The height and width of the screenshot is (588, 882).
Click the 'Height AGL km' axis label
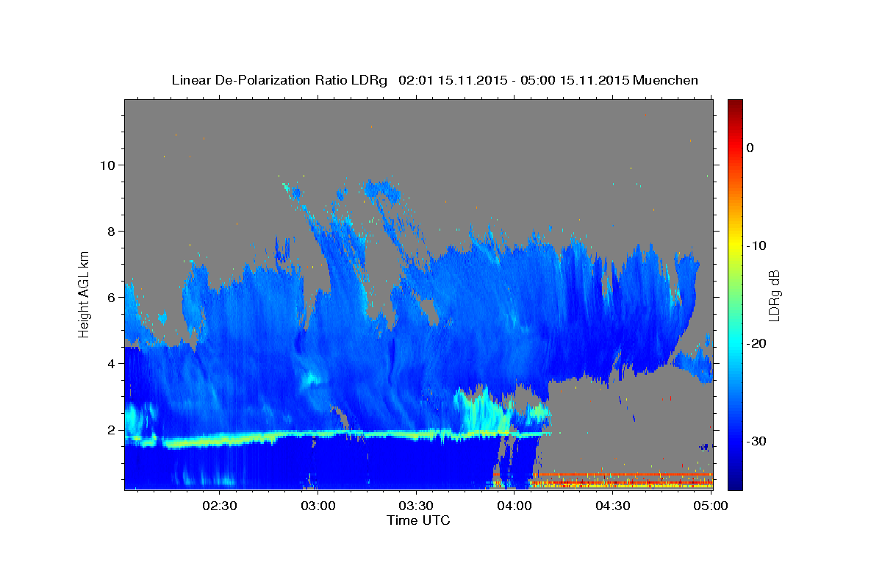pyautogui.click(x=85, y=293)
